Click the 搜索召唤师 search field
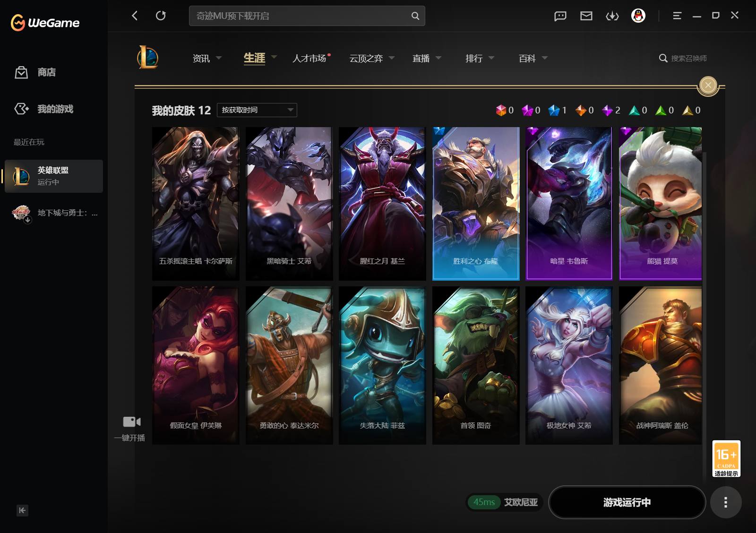 (x=689, y=58)
